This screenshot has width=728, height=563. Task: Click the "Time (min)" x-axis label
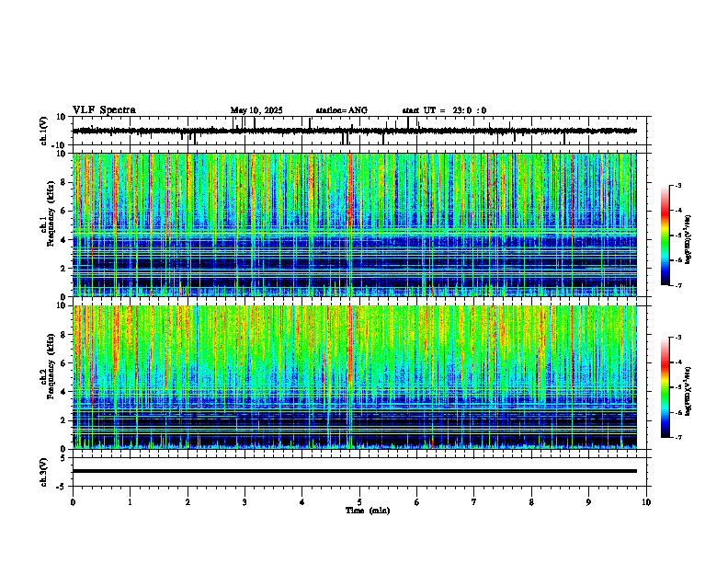coord(368,511)
